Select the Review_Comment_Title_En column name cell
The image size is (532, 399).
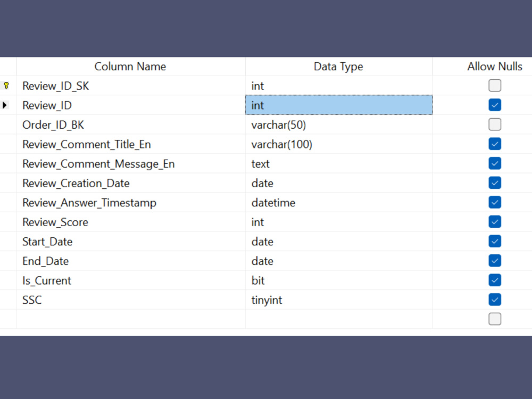point(131,144)
